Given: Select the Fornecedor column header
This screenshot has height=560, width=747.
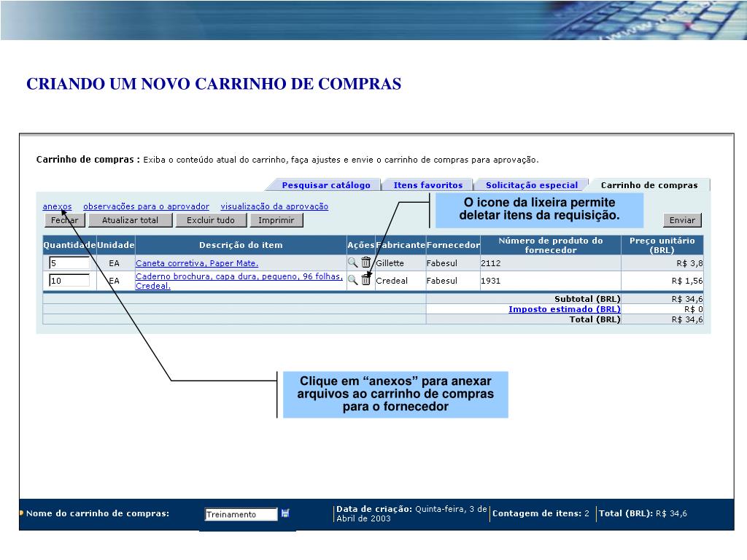Looking at the screenshot, I should (x=453, y=245).
